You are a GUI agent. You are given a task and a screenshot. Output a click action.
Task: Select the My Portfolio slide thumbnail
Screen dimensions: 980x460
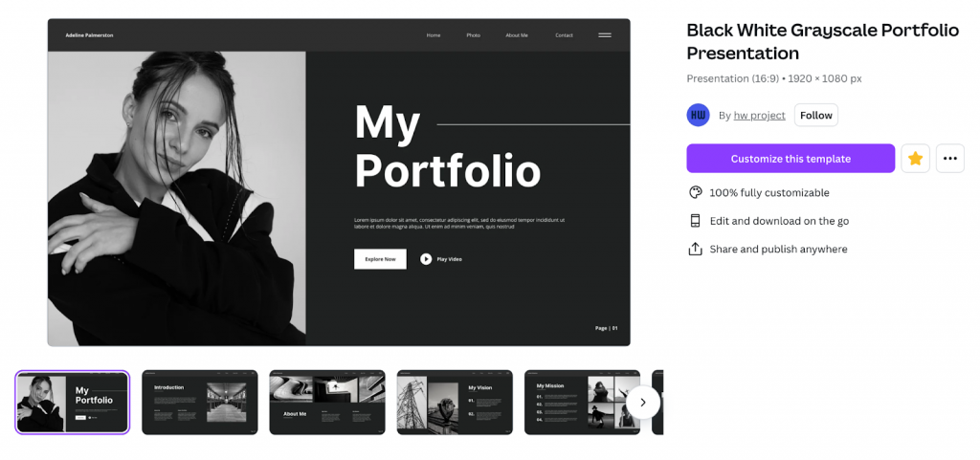[73, 403]
